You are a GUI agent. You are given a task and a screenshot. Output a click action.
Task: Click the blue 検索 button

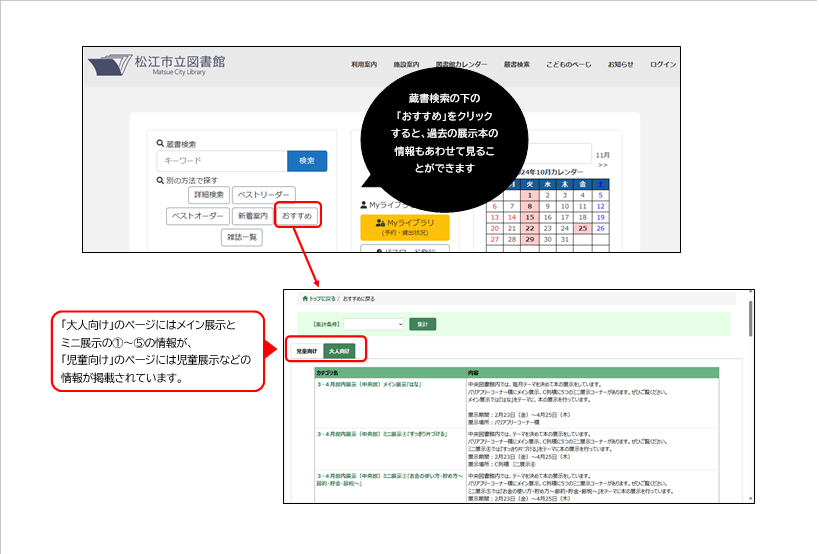click(x=307, y=161)
